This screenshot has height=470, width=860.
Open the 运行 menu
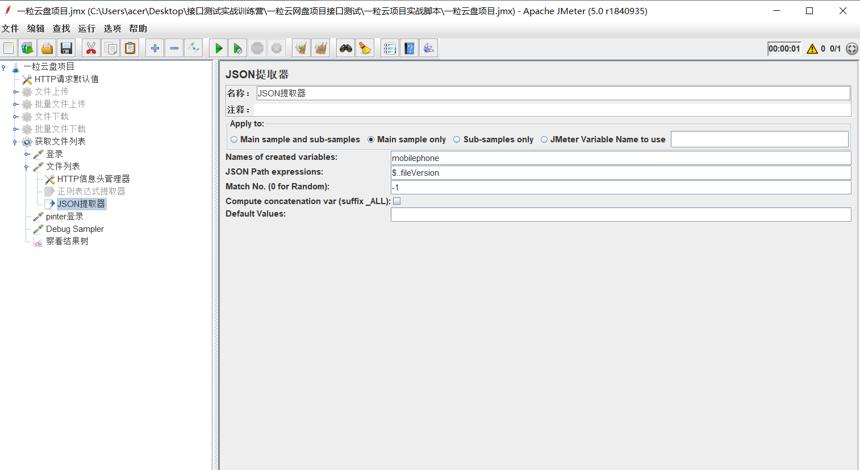pos(86,29)
